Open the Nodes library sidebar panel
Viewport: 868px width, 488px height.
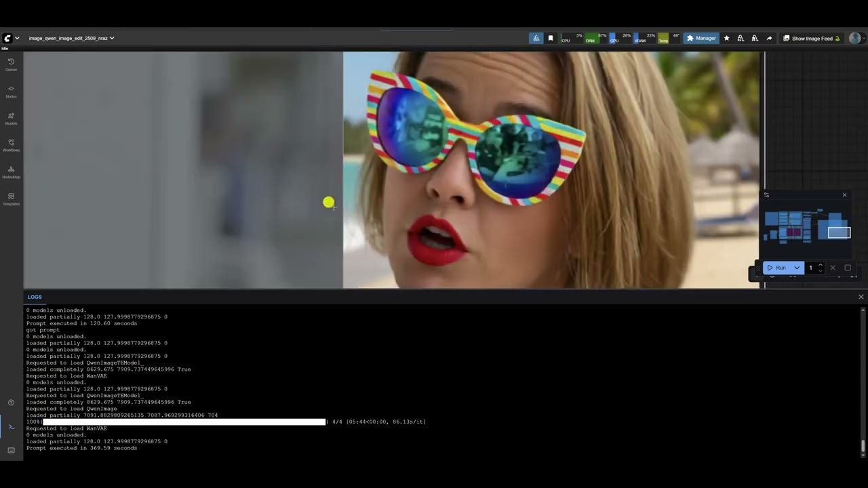[11, 91]
